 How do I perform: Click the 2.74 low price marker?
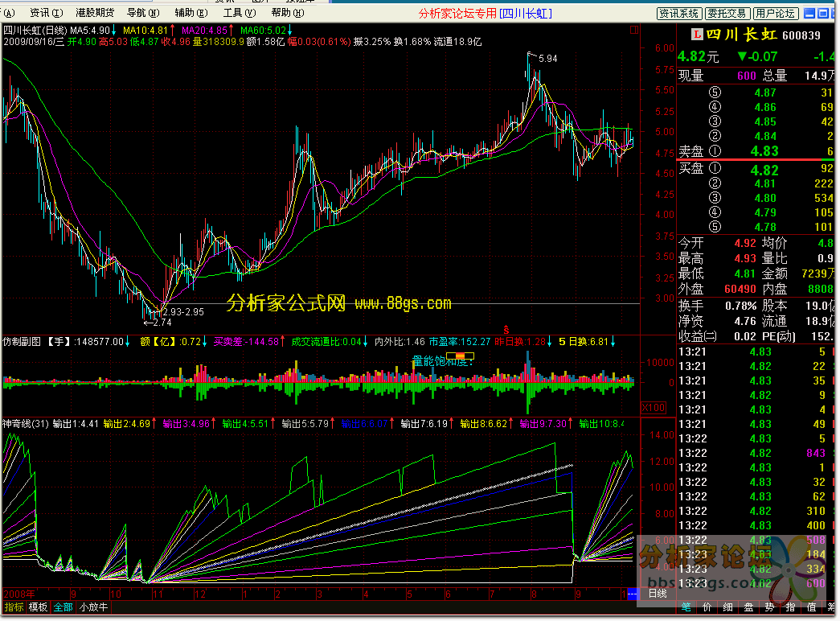coord(162,323)
